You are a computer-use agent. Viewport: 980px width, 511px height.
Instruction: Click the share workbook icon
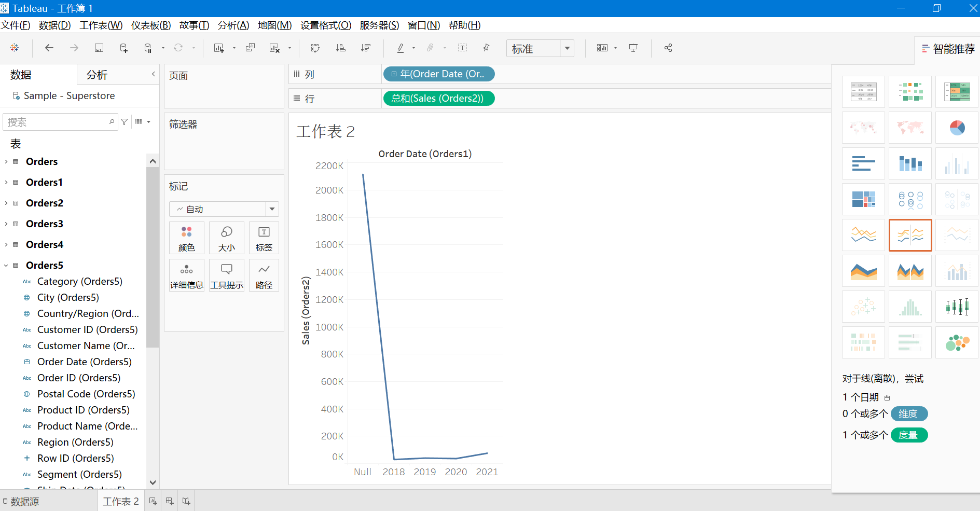[668, 48]
